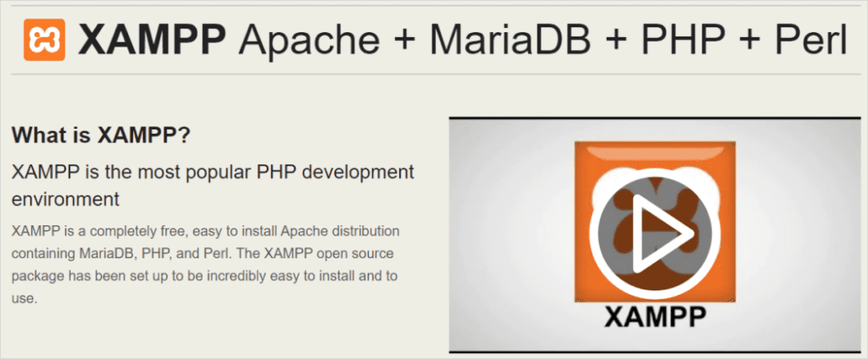Click the final word "use." in paragraph
868x359 pixels.
coord(25,298)
